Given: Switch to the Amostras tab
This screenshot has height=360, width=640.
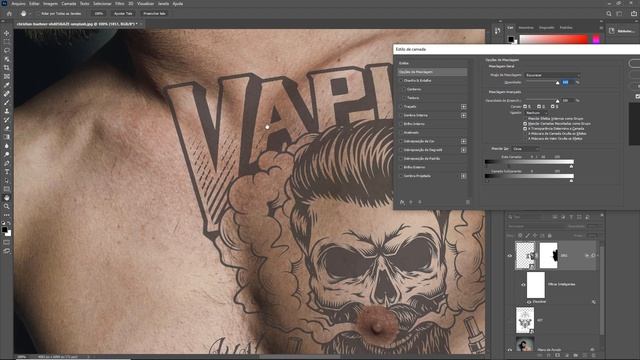Looking at the screenshot, I should tap(526, 28).
